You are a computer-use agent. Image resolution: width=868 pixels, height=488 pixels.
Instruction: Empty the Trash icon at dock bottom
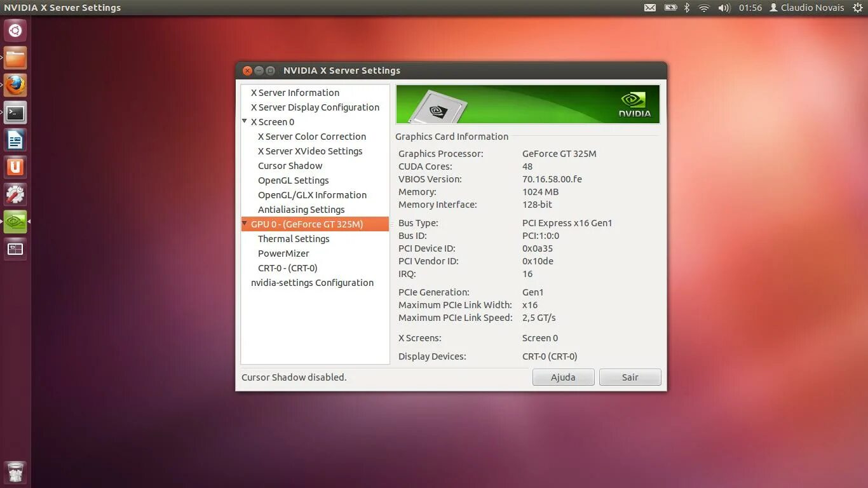click(x=15, y=472)
